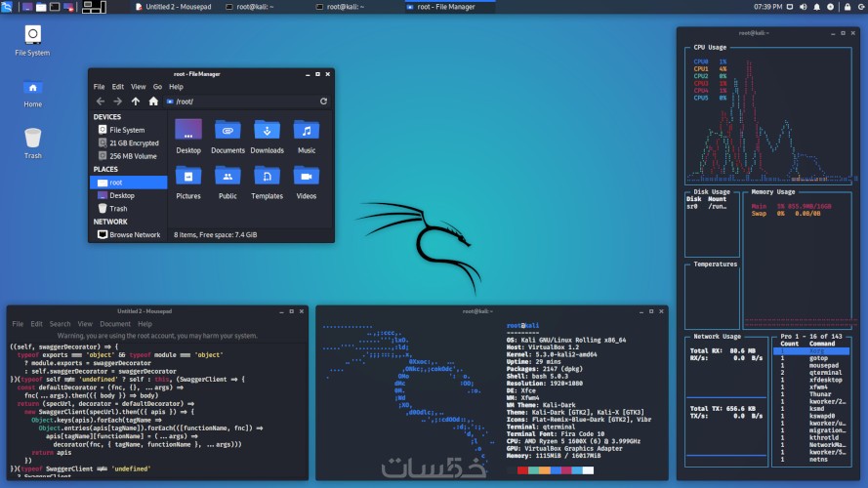
Task: Open View menu in File Manager
Action: [139, 86]
